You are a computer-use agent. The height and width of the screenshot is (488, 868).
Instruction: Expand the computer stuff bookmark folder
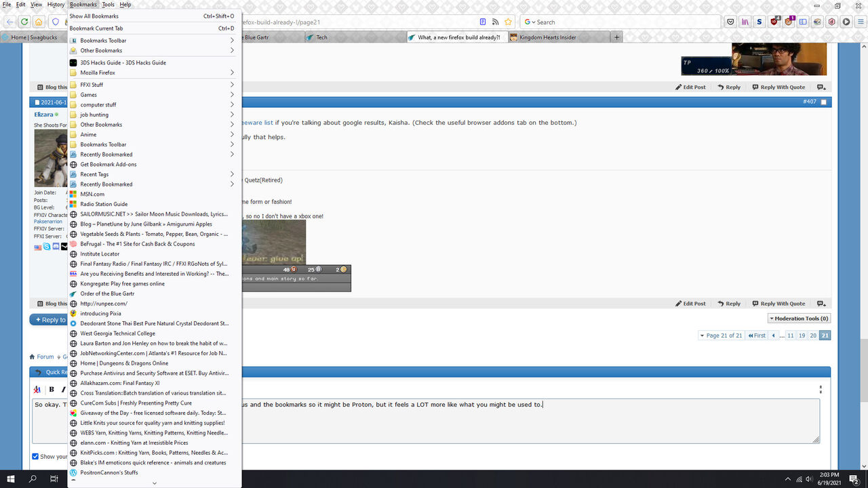155,104
